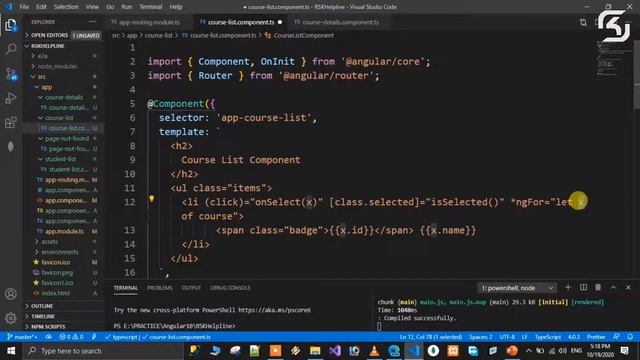Image resolution: width=640 pixels, height=360 pixels.
Task: Click the master branch status item
Action: pyautogui.click(x=22, y=337)
